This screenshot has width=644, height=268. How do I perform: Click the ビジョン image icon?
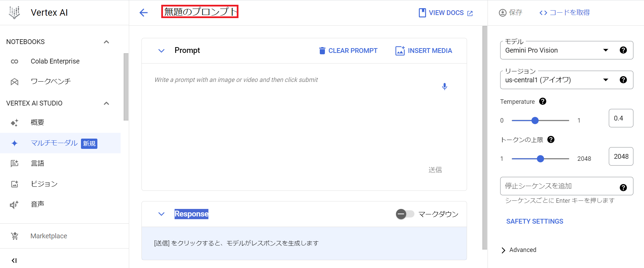coord(14,184)
